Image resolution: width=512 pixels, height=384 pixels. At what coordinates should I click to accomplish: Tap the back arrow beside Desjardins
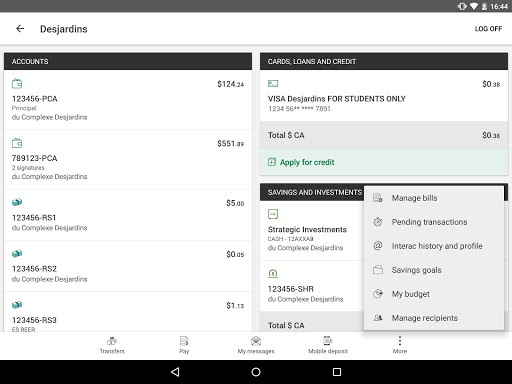(20, 29)
